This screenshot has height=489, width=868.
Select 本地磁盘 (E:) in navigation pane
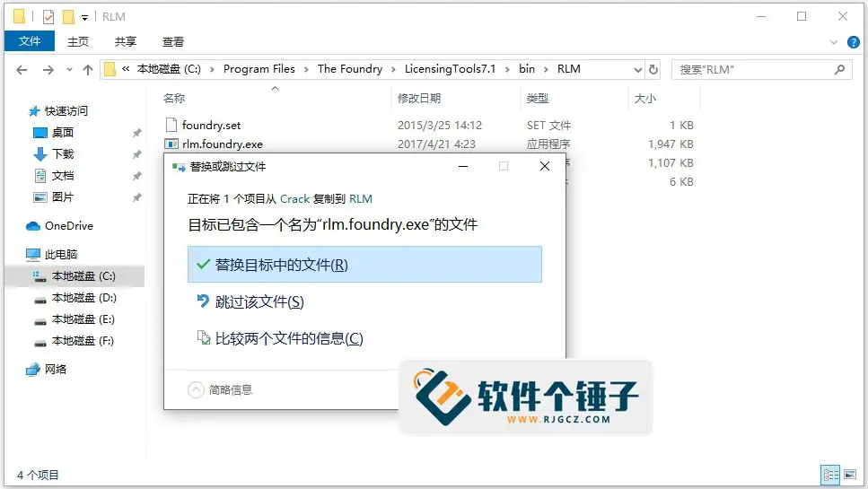83,319
